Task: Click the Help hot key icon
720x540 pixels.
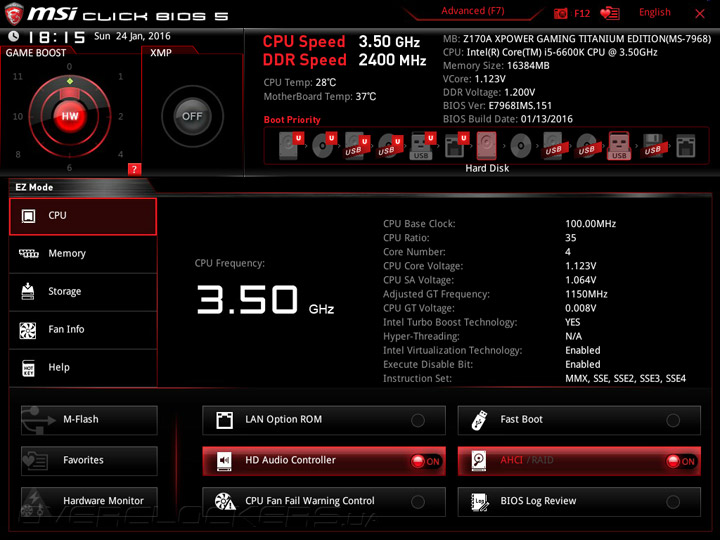Action: [28, 368]
